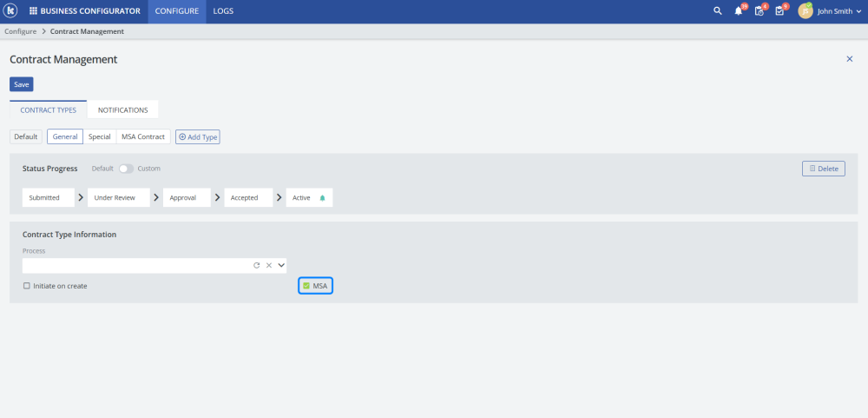The height and width of the screenshot is (418, 868).
Task: Click the Add Type button
Action: (x=198, y=137)
